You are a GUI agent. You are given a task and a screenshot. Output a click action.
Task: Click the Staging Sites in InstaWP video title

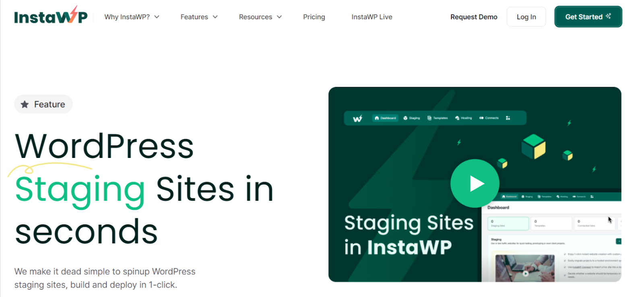point(409,235)
